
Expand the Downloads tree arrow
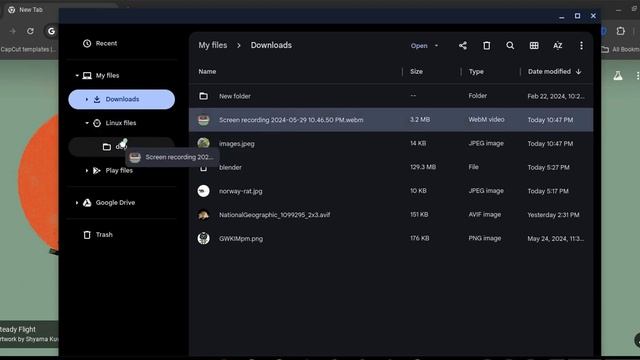(x=87, y=99)
